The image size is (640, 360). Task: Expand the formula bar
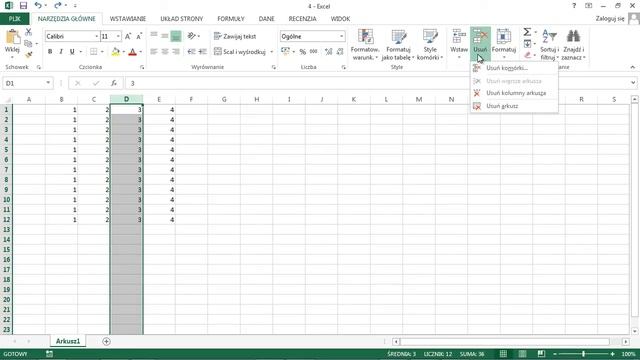click(x=633, y=83)
